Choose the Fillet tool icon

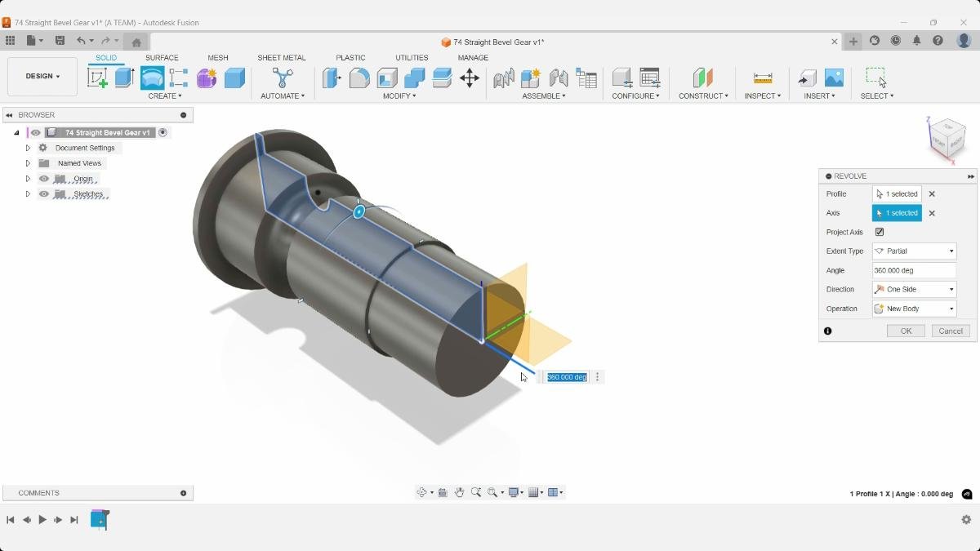(359, 78)
